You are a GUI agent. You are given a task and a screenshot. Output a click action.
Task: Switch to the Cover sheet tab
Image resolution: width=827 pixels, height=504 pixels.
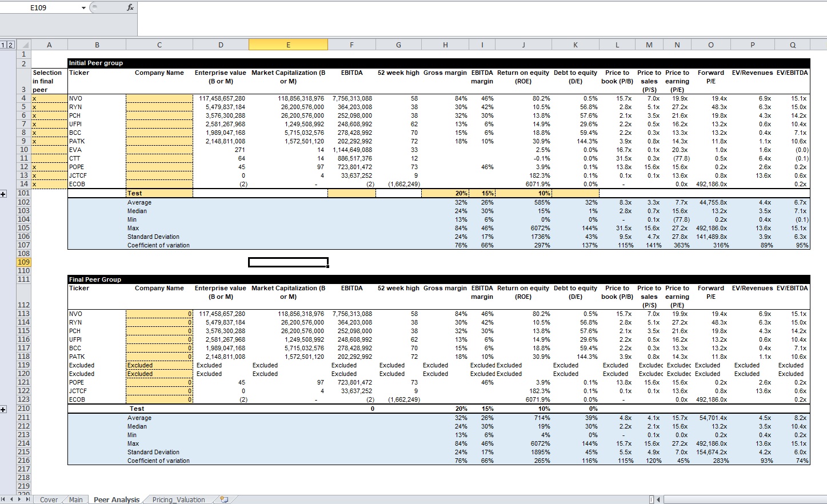point(49,499)
